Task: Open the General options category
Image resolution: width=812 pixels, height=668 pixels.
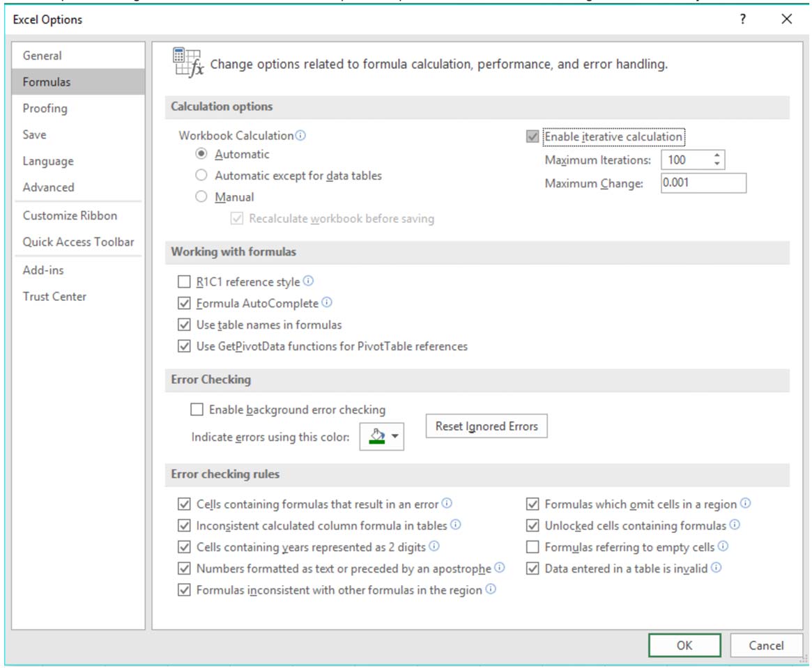Action: (78, 55)
